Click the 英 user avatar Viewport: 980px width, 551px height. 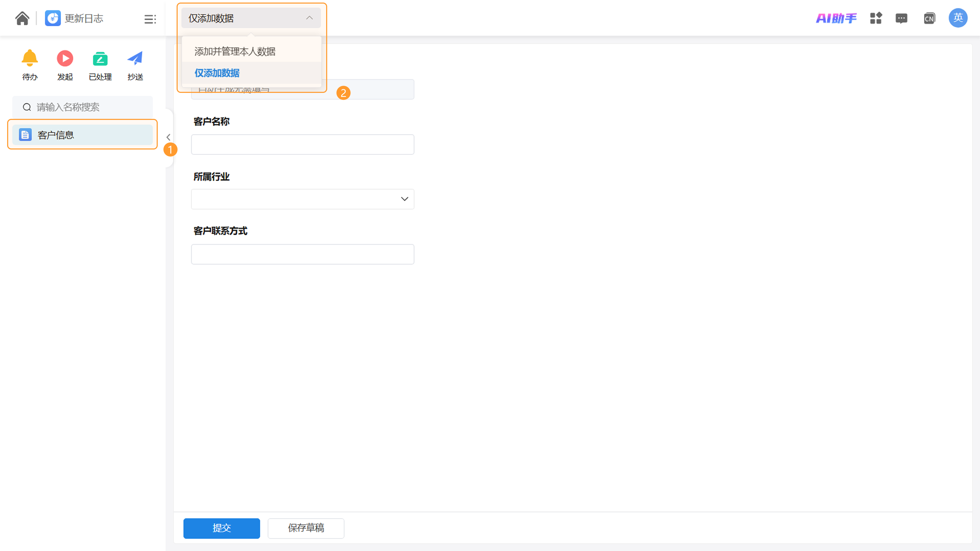pos(958,18)
